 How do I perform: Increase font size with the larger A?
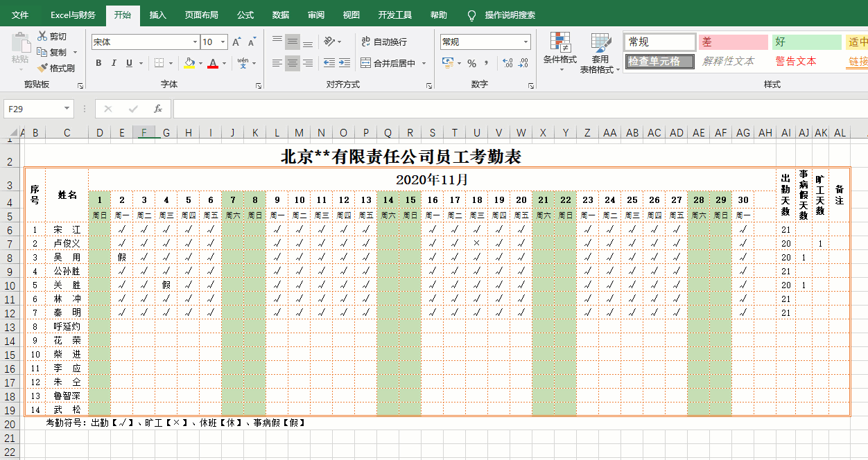click(236, 42)
